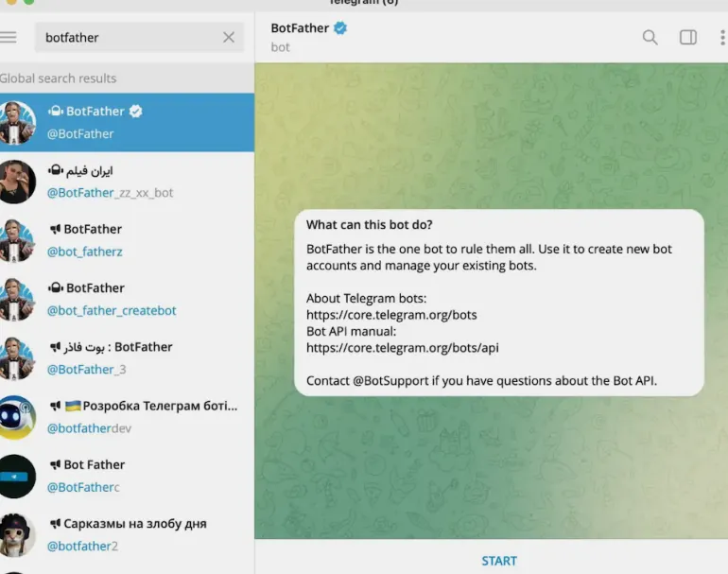Click verified badge in selected BotFather result
The width and height of the screenshot is (728, 574).
(x=135, y=112)
